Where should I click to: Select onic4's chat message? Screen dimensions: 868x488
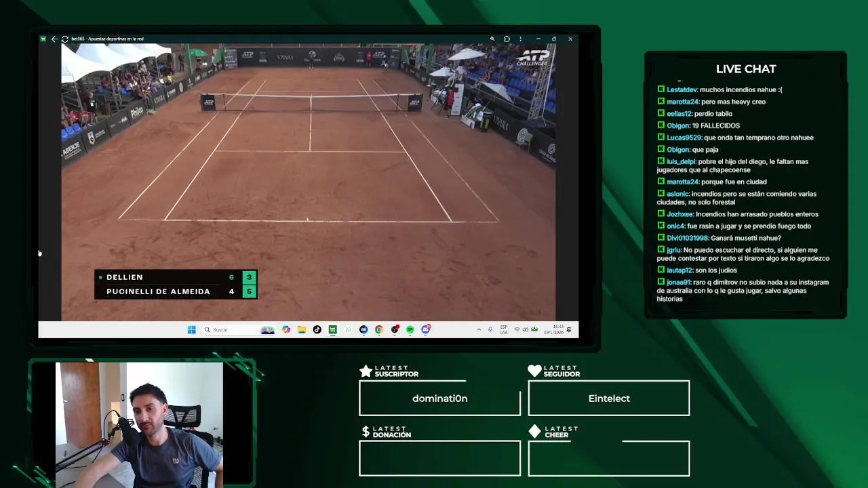point(734,226)
